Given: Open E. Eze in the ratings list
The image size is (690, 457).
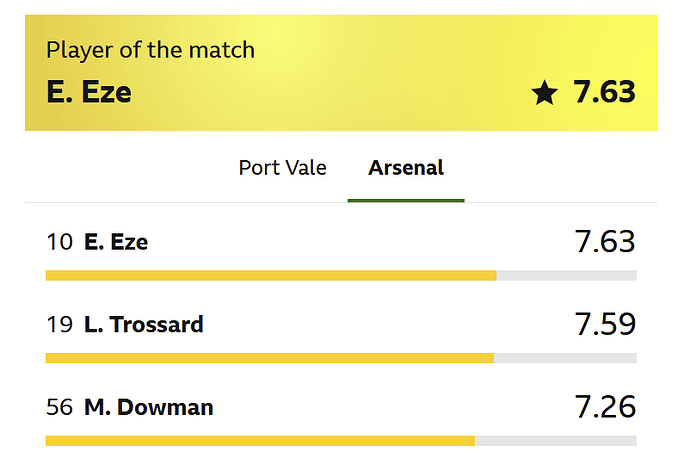Looking at the screenshot, I should coord(116,241).
